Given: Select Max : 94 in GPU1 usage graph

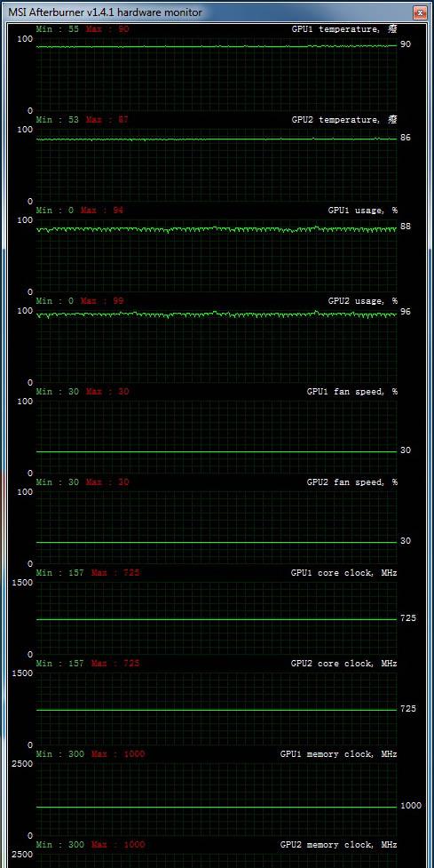Looking at the screenshot, I should pos(102,211).
